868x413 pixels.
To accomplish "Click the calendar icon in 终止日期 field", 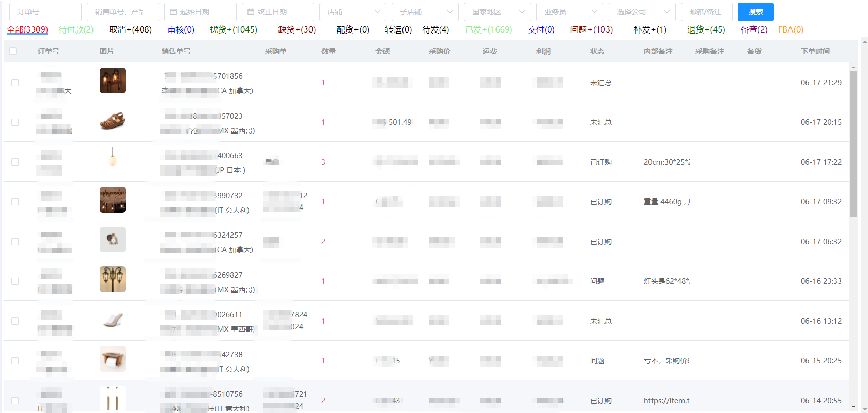I will tap(251, 12).
